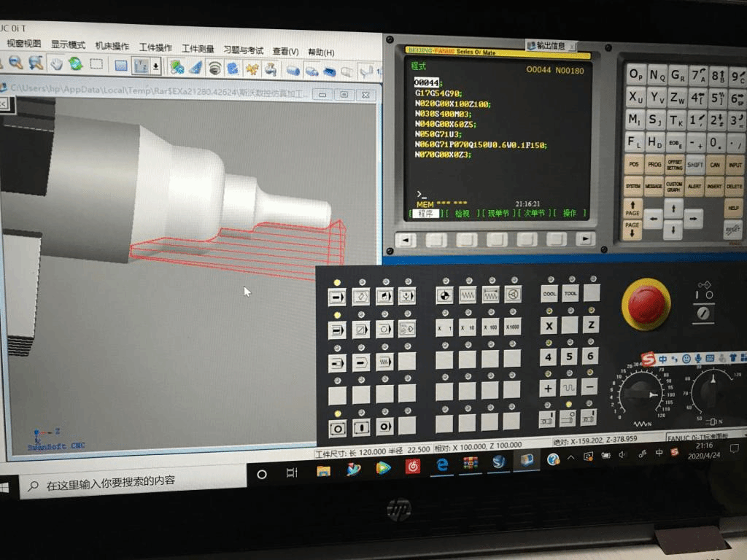Select the 程序 softkey label on CNC screen
747x560 pixels.
pos(425,214)
